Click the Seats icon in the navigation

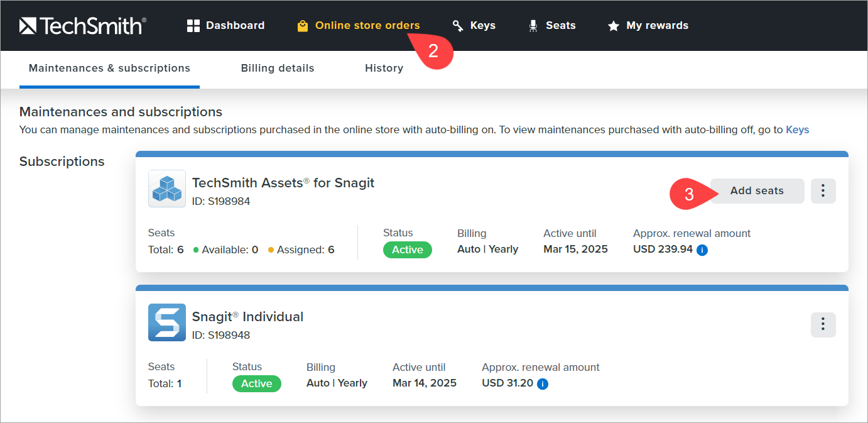(533, 25)
